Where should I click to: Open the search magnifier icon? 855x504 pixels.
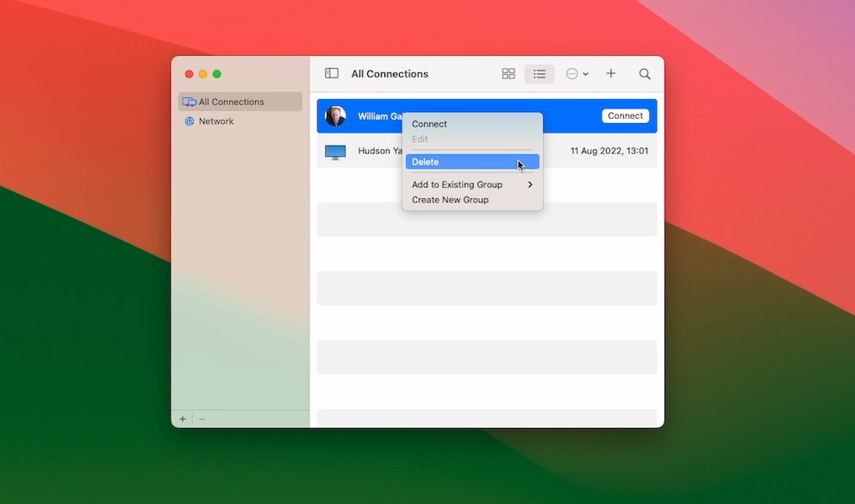[645, 74]
